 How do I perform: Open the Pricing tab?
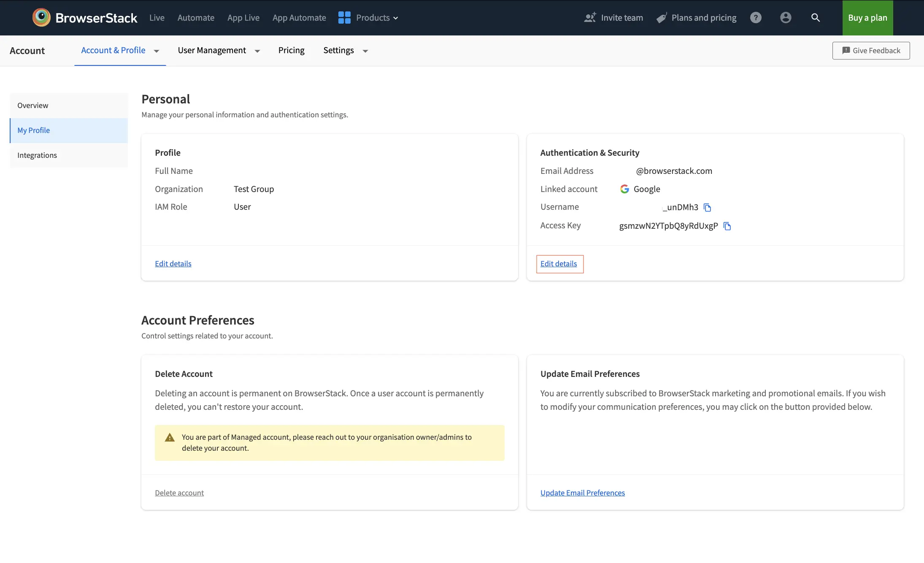point(291,51)
